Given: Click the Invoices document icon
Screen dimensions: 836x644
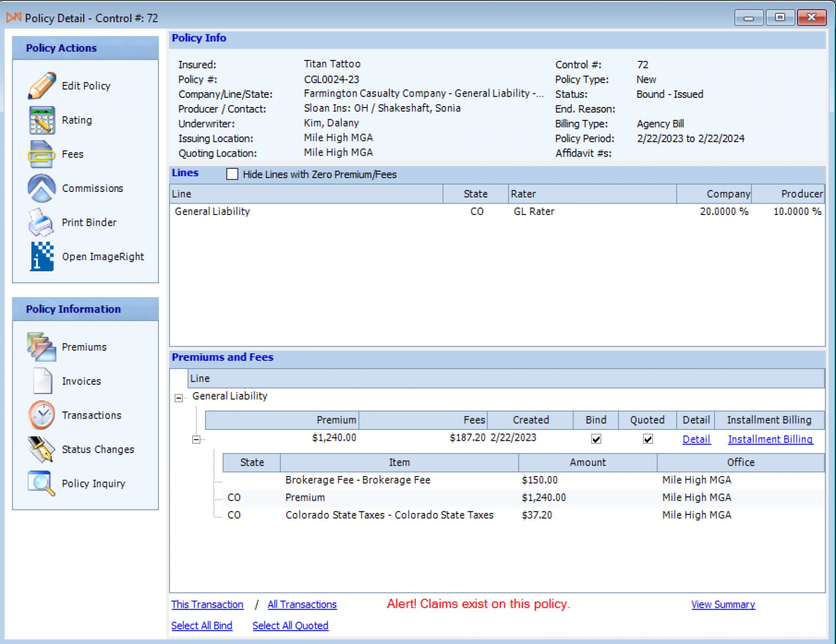Looking at the screenshot, I should click(x=42, y=381).
